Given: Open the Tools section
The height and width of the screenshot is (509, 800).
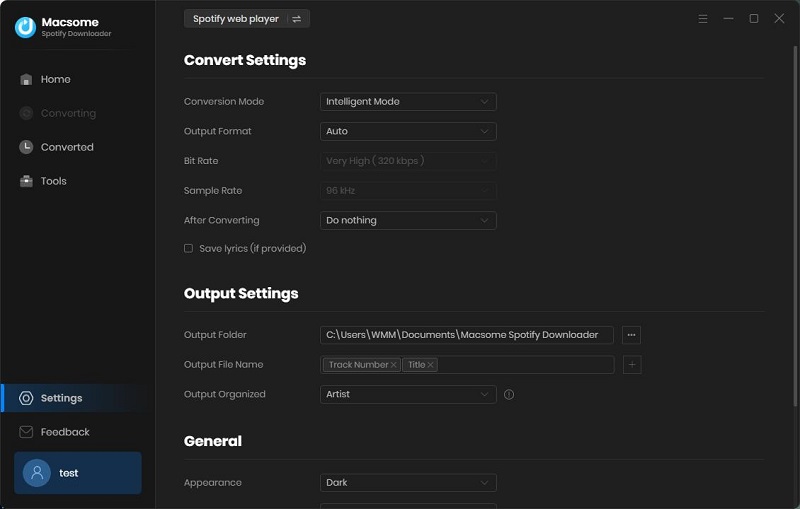Looking at the screenshot, I should click(53, 181).
